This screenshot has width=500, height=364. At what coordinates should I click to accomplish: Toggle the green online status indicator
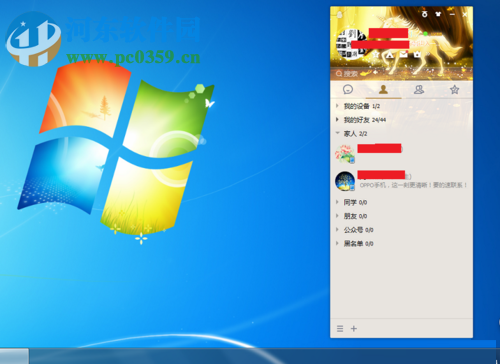coord(426,34)
